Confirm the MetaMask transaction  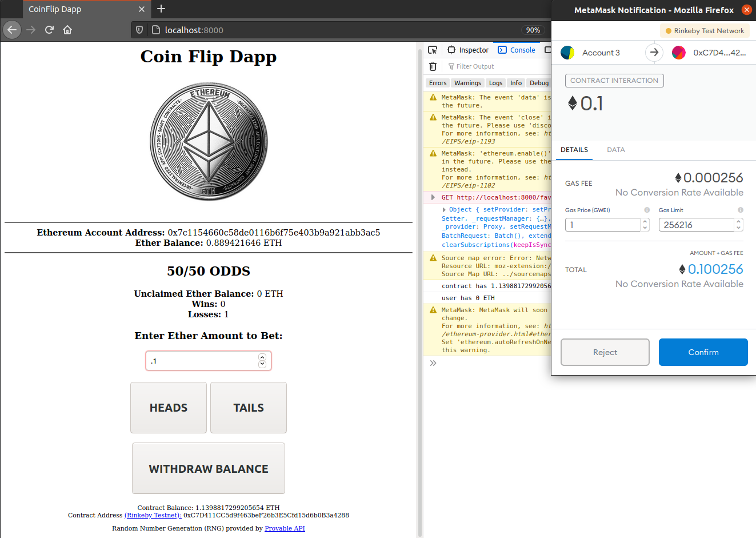pyautogui.click(x=703, y=352)
